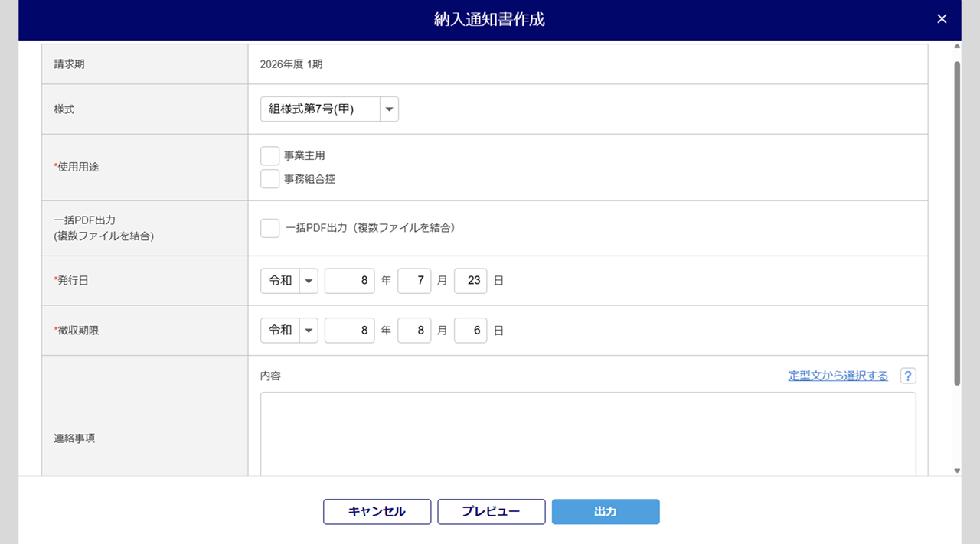Enable 一括PDF出力（複数ファイルを結合）checkbox
980x544 pixels.
[269, 228]
